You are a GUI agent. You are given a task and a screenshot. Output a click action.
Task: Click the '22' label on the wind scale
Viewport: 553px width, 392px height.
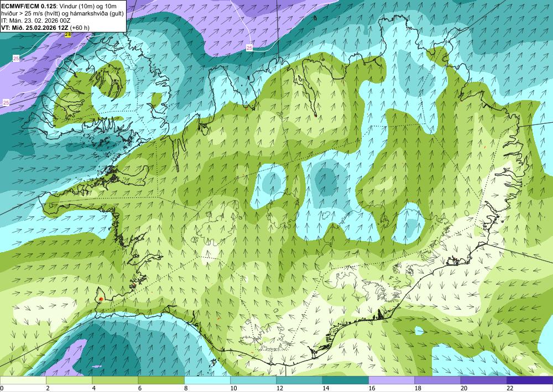point(510,388)
